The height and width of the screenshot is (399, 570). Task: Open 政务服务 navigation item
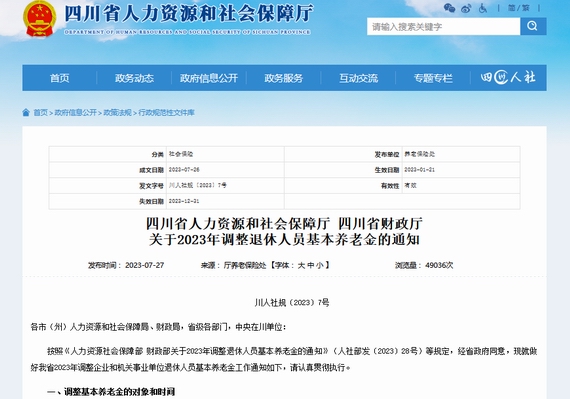pyautogui.click(x=284, y=78)
